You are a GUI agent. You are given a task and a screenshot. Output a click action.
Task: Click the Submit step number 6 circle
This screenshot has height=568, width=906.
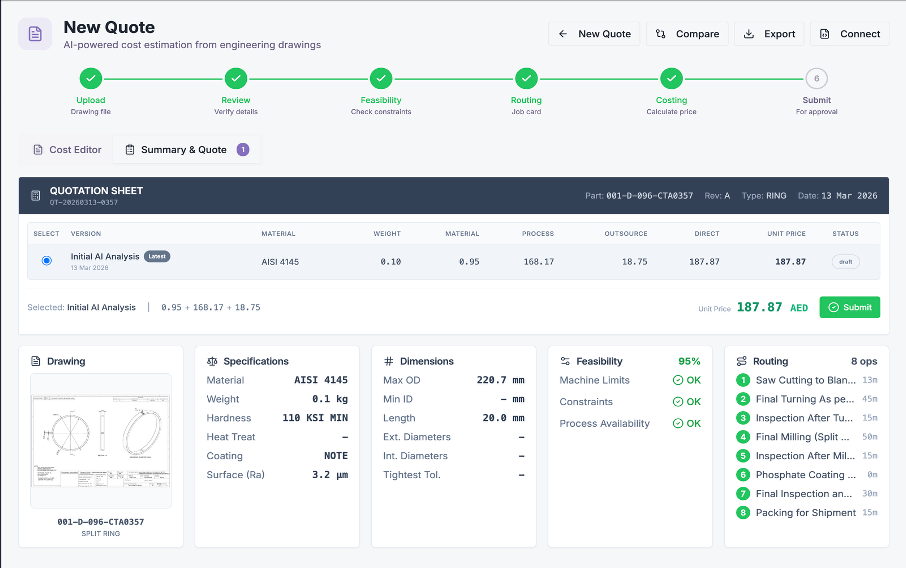[816, 79]
